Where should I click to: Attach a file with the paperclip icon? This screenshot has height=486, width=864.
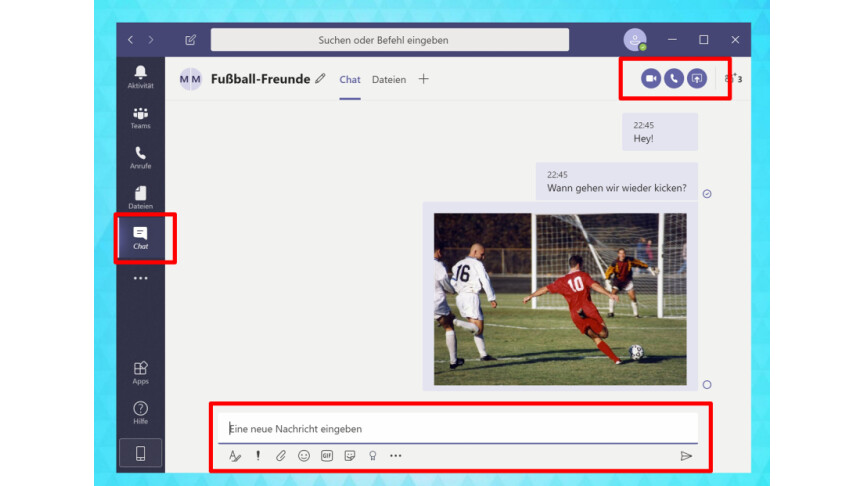tap(281, 456)
